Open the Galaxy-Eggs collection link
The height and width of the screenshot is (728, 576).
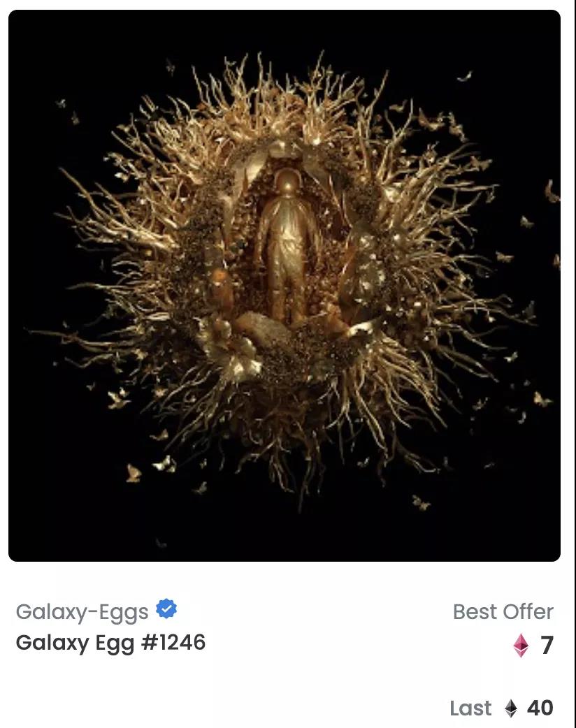click(82, 611)
